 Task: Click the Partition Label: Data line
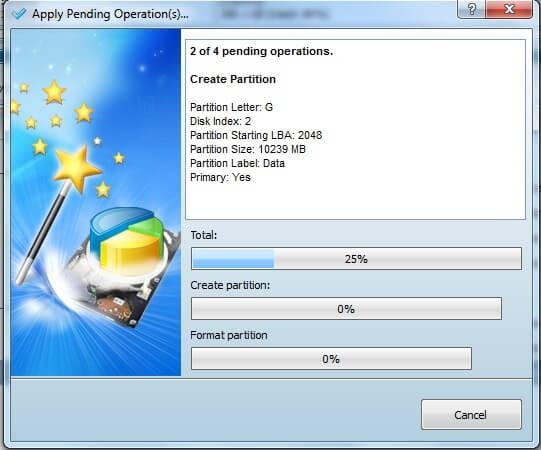(237, 163)
